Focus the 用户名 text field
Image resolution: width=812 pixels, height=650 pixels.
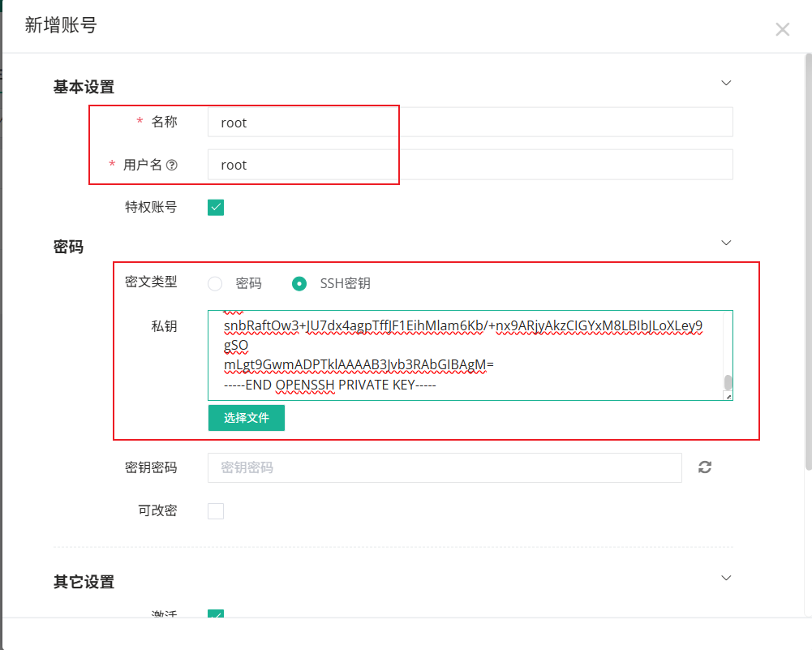470,165
